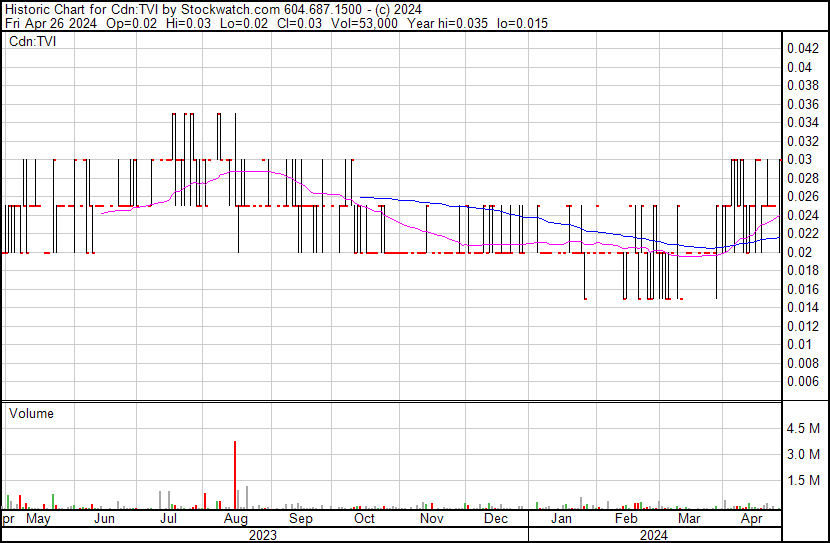830x543 pixels.
Task: Click the Fri Apr 26 2024 date text
Action: point(46,24)
